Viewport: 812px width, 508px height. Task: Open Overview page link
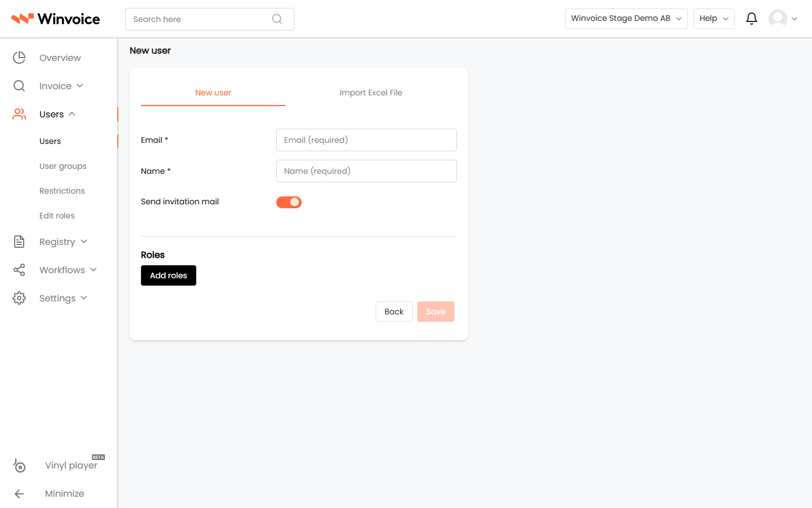[x=60, y=58]
